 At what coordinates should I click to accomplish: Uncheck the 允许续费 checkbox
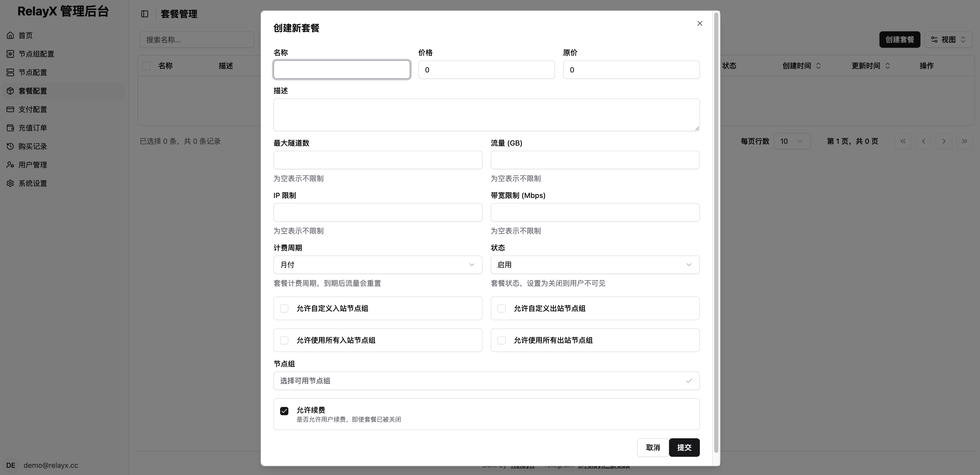[284, 411]
